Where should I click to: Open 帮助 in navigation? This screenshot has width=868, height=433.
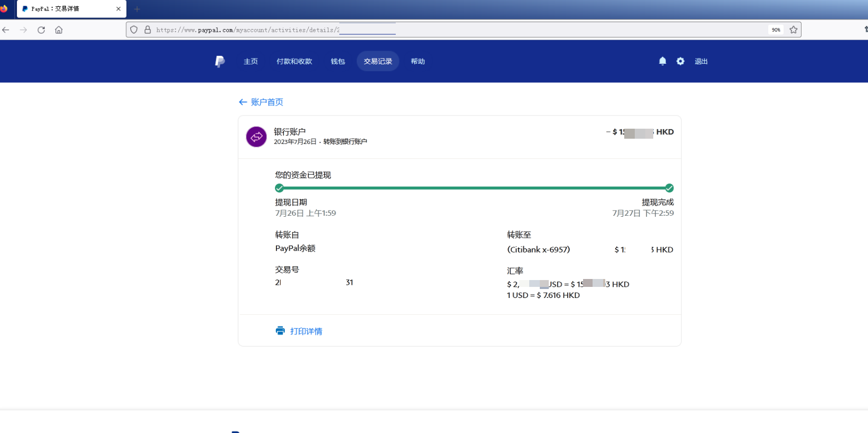point(418,61)
